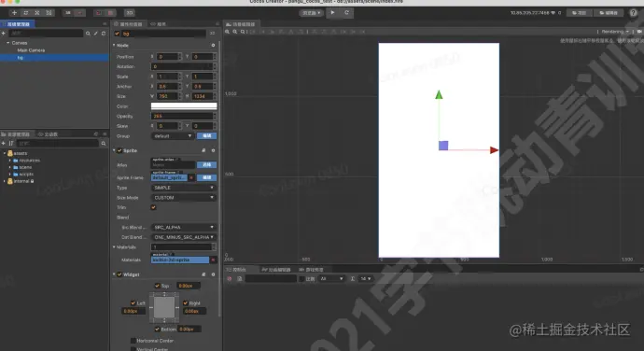
Task: Switch to the asset manager tab
Action: click(16, 134)
